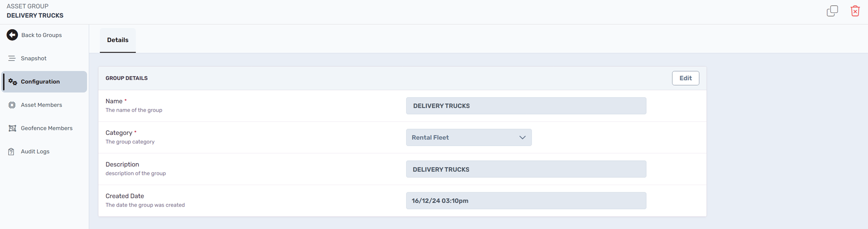Click the red delete trash icon
This screenshot has height=229, width=868.
pos(855,11)
